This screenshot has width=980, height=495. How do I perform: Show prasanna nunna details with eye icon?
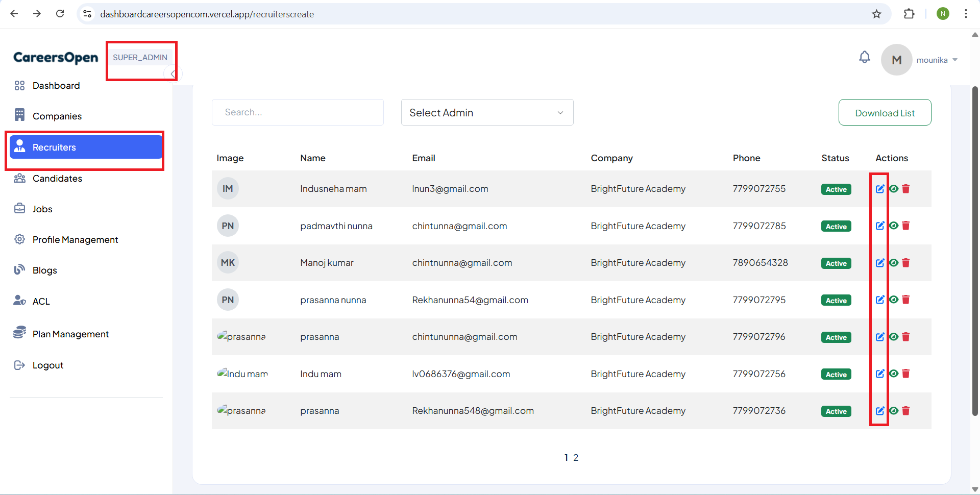[894, 300]
